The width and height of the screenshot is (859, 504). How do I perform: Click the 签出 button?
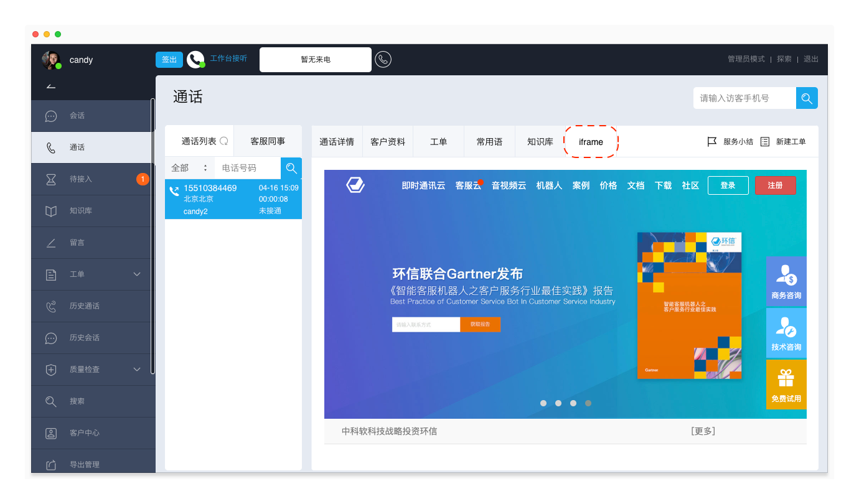click(x=169, y=60)
